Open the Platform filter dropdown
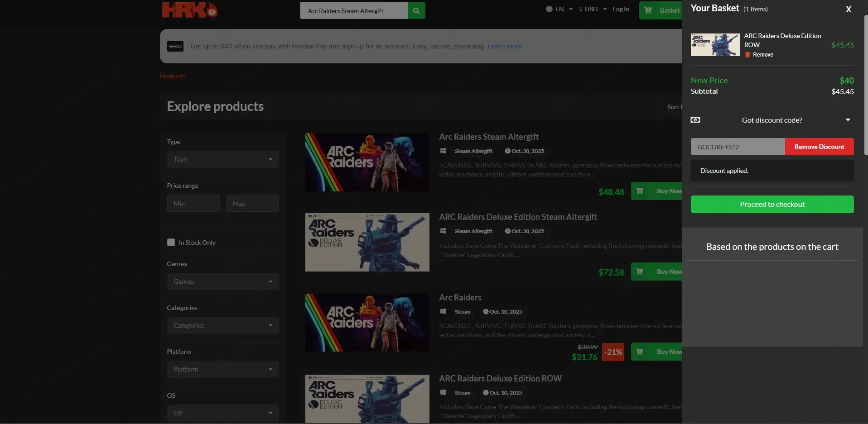This screenshot has width=868, height=424. click(223, 369)
